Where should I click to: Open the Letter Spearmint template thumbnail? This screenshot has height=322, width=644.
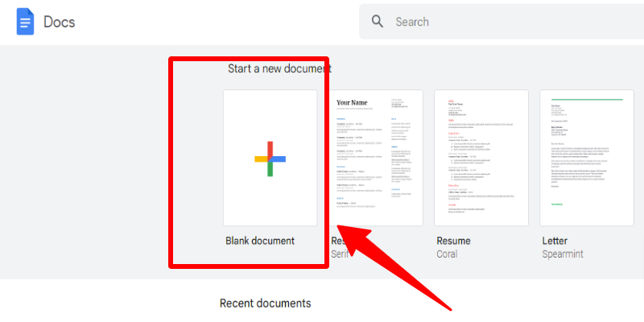[587, 158]
